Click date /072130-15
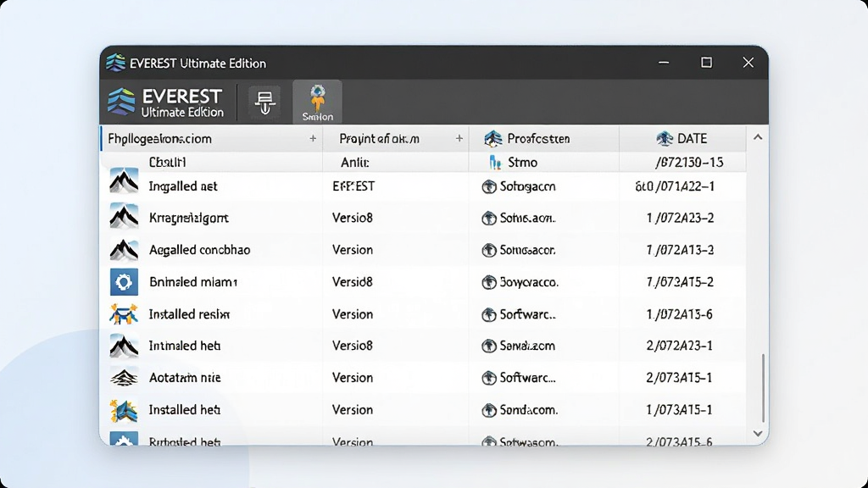868x488 pixels. [x=688, y=163]
